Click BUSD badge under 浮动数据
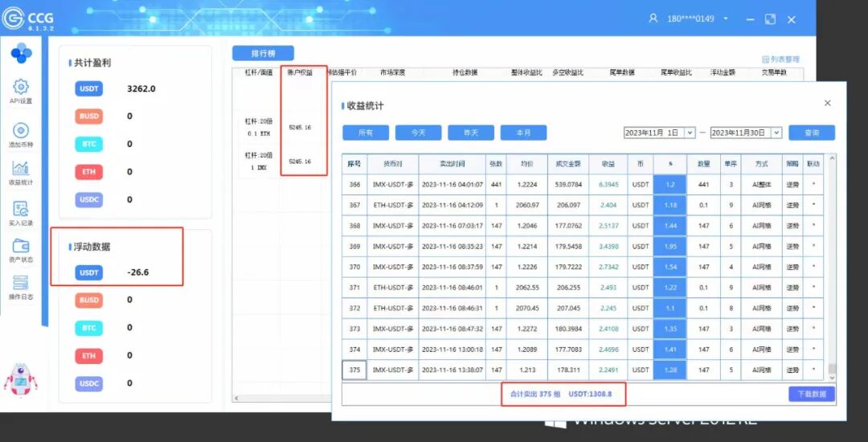 [x=89, y=300]
